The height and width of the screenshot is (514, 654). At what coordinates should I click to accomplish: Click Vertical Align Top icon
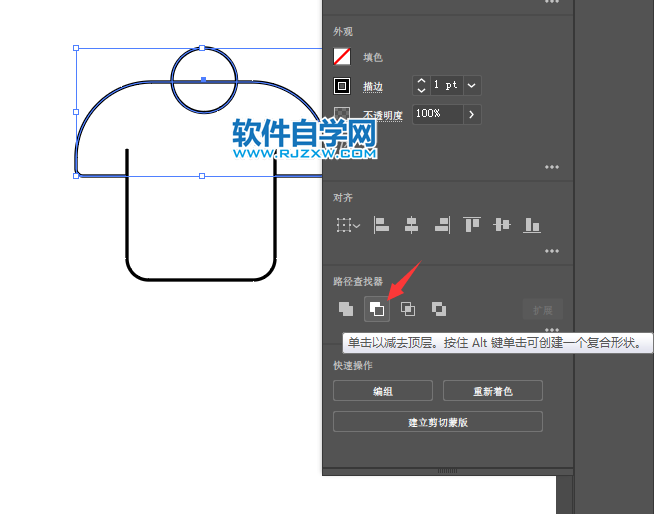click(472, 224)
